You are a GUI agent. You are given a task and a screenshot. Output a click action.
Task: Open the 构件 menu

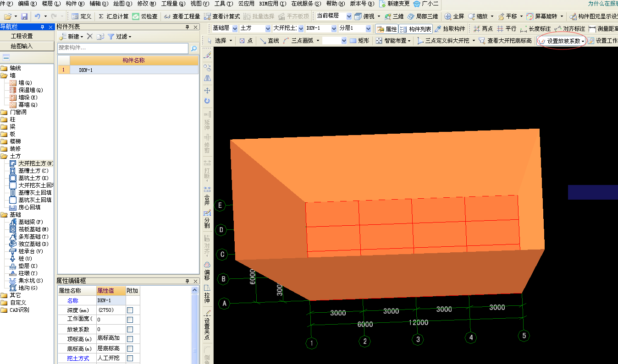75,3
